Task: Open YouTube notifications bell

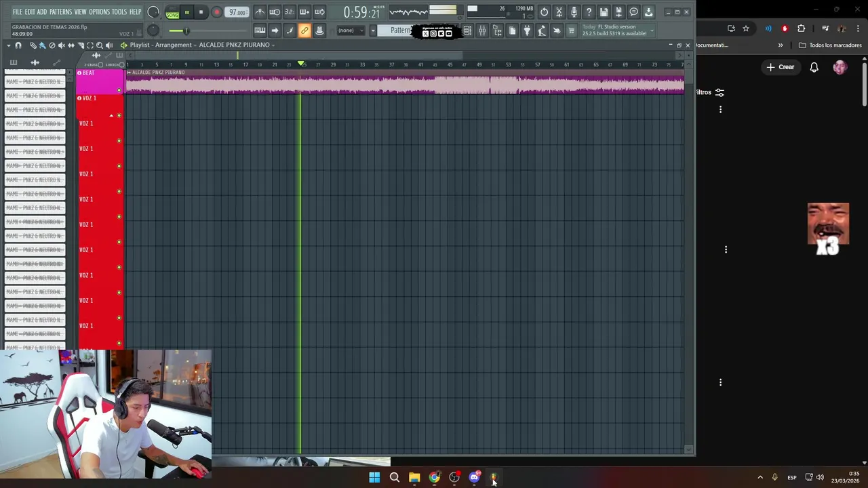Action: (814, 67)
